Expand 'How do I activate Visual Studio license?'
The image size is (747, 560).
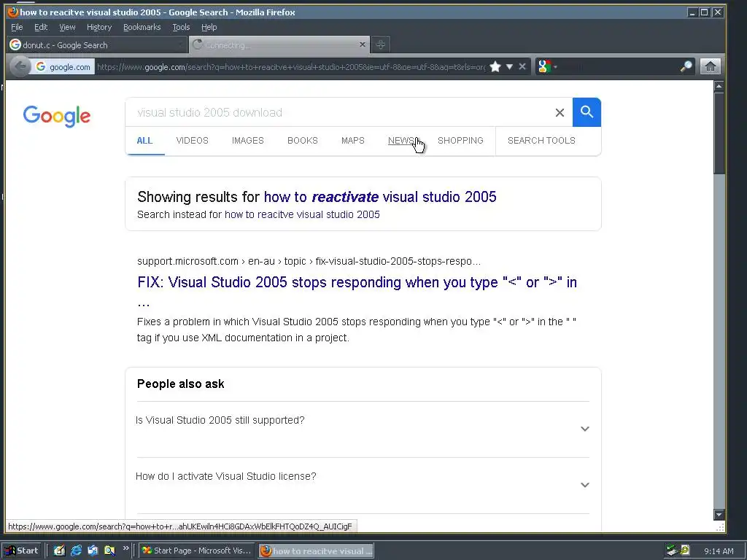pyautogui.click(x=363, y=485)
